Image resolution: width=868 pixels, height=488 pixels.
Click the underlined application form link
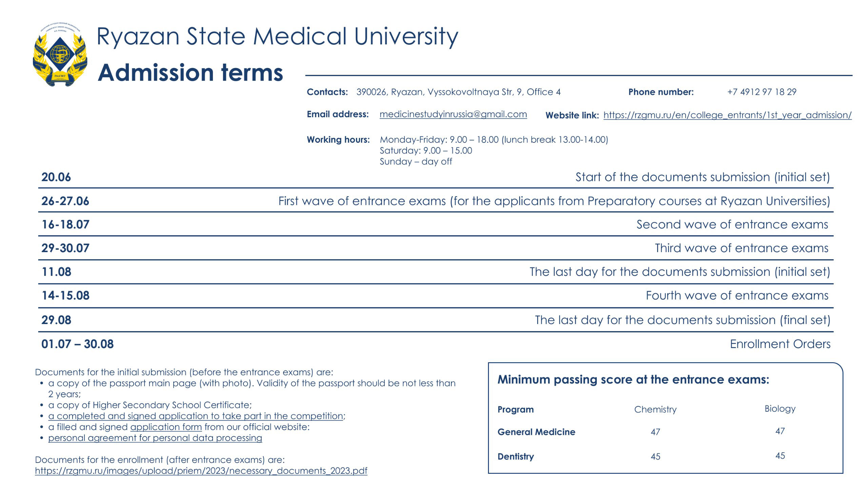(x=166, y=427)
